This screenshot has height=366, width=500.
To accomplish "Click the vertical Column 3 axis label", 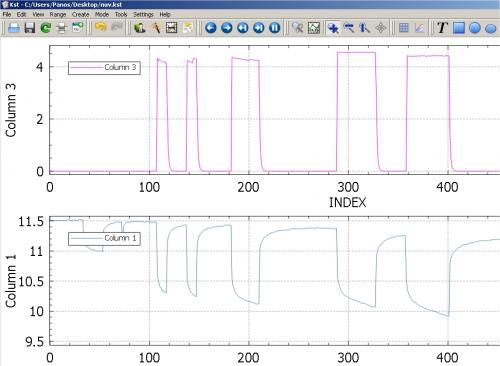I will (11, 110).
